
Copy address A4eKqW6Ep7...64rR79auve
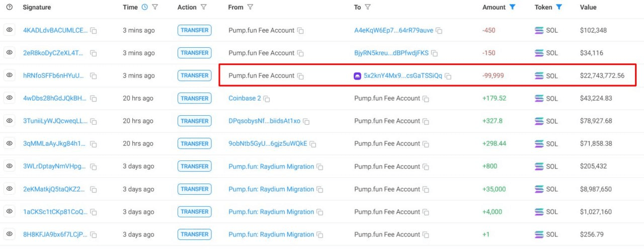point(439,31)
